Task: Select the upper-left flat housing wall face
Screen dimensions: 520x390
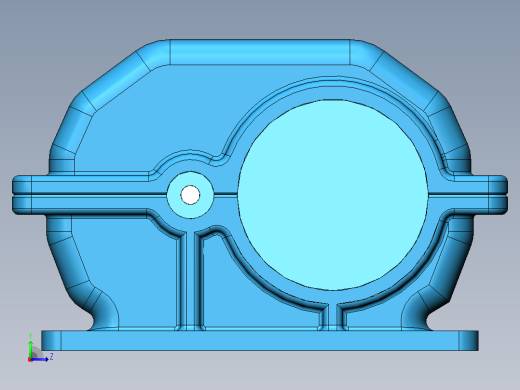Action: [x=150, y=117]
